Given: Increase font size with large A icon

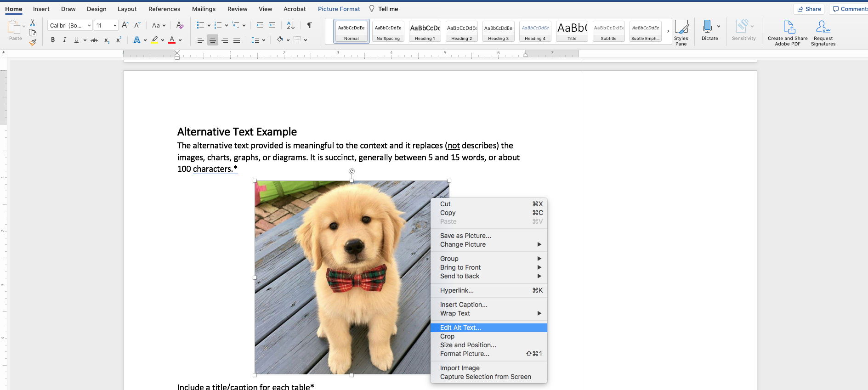Looking at the screenshot, I should tap(125, 25).
